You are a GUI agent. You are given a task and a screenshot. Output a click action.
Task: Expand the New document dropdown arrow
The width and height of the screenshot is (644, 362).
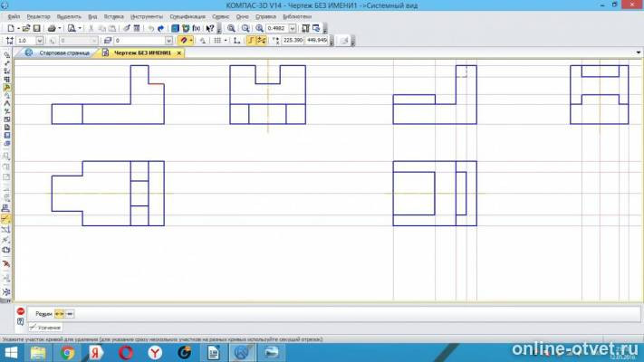18,28
